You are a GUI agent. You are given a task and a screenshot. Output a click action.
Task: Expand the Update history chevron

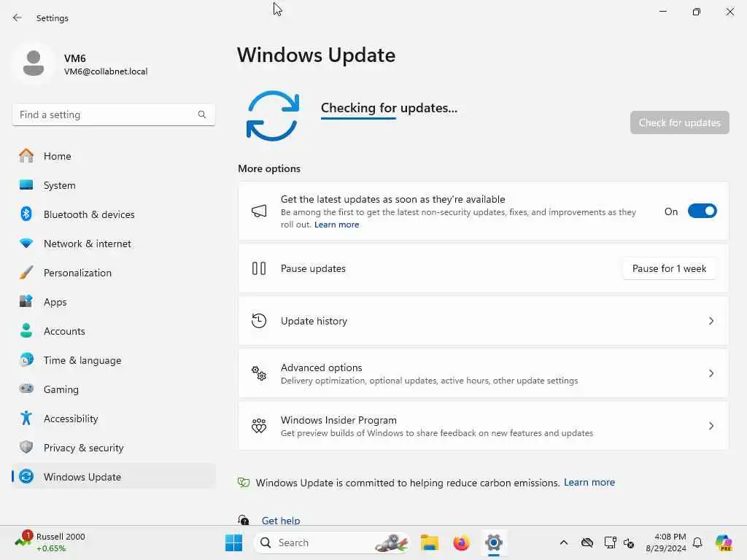(711, 321)
